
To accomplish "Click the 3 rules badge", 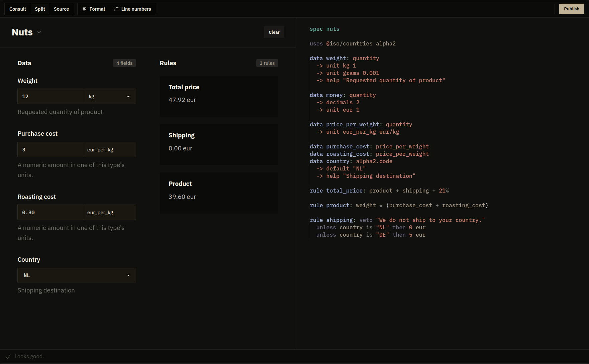I will 267,63.
